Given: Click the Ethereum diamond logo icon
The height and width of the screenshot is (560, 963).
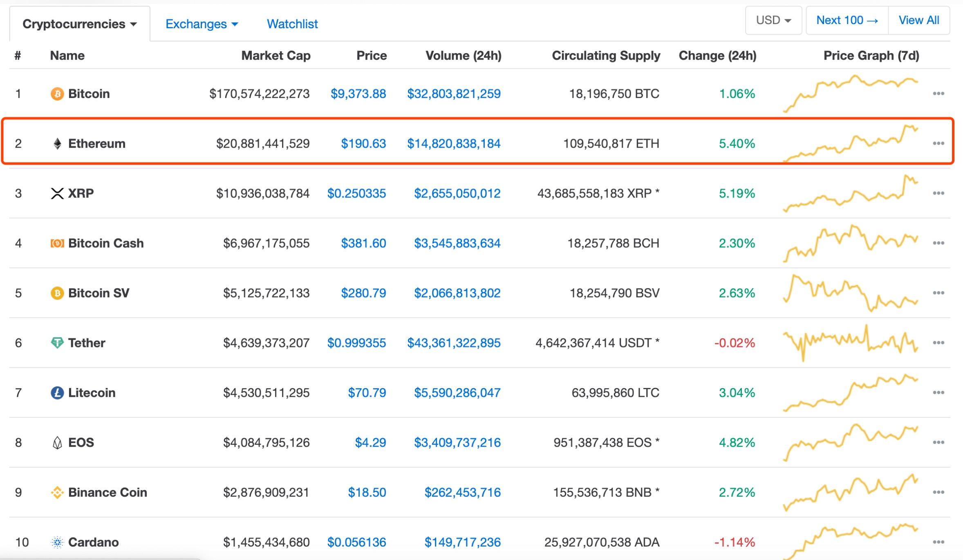Looking at the screenshot, I should pyautogui.click(x=57, y=143).
